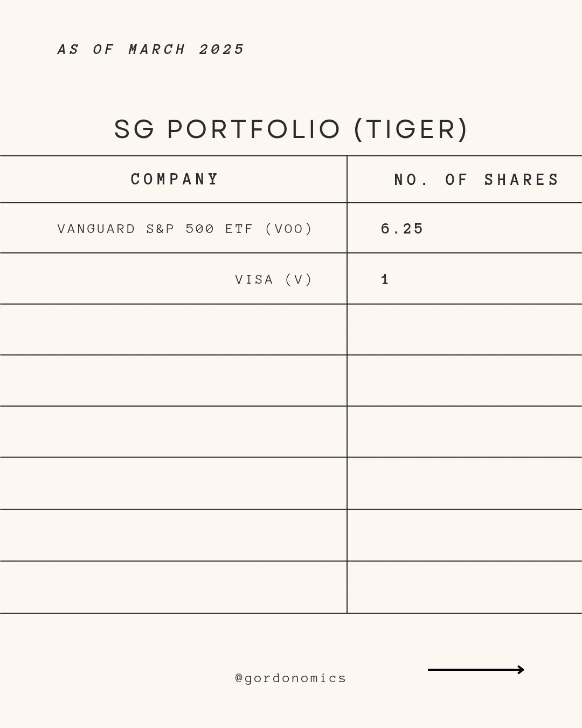Image resolution: width=582 pixels, height=728 pixels.
Task: Click the COMPANY column header
Action: coord(175,179)
